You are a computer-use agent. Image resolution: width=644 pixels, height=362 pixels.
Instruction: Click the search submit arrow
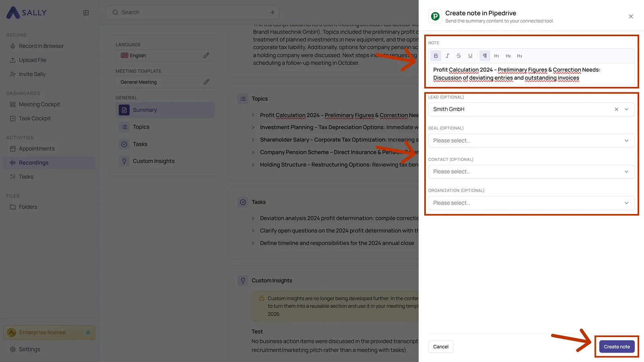click(x=272, y=12)
